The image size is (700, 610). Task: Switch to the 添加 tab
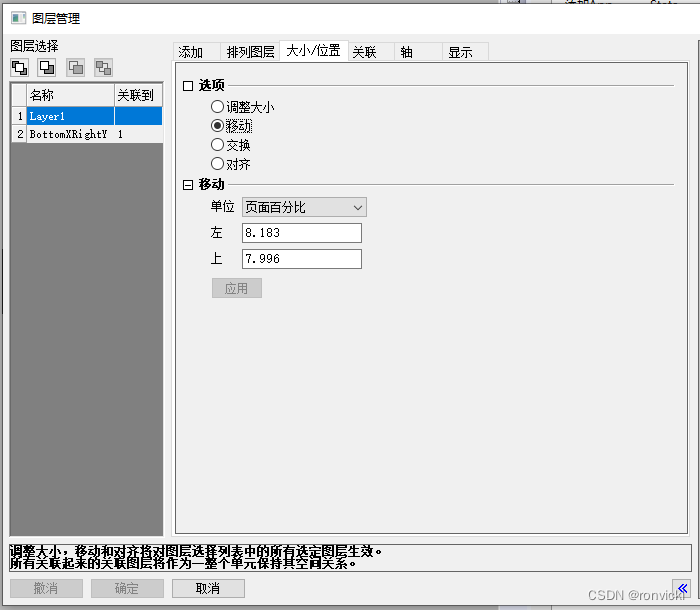196,52
